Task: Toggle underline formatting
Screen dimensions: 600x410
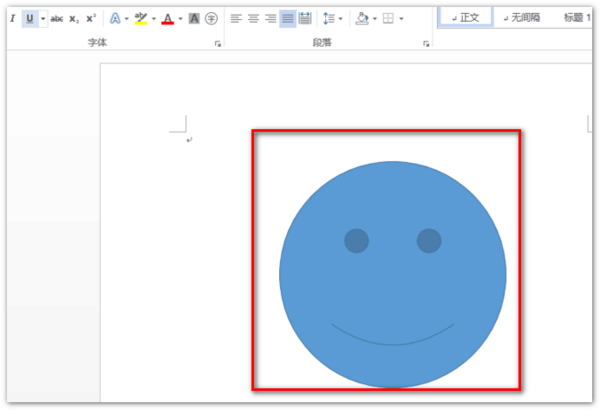Action: (x=29, y=18)
